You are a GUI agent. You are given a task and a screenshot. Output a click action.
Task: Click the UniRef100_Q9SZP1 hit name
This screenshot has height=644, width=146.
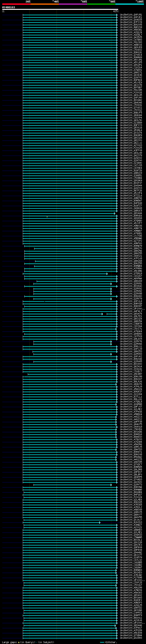point(131,65)
